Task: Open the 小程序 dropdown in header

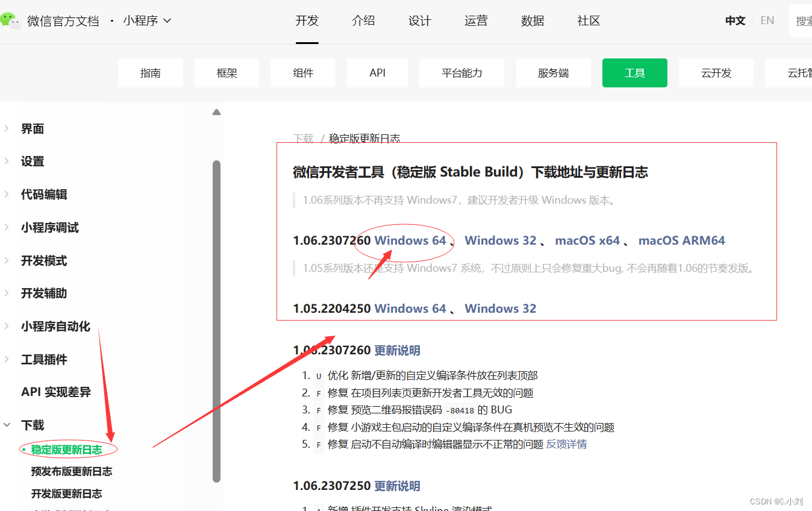Action: tap(147, 20)
